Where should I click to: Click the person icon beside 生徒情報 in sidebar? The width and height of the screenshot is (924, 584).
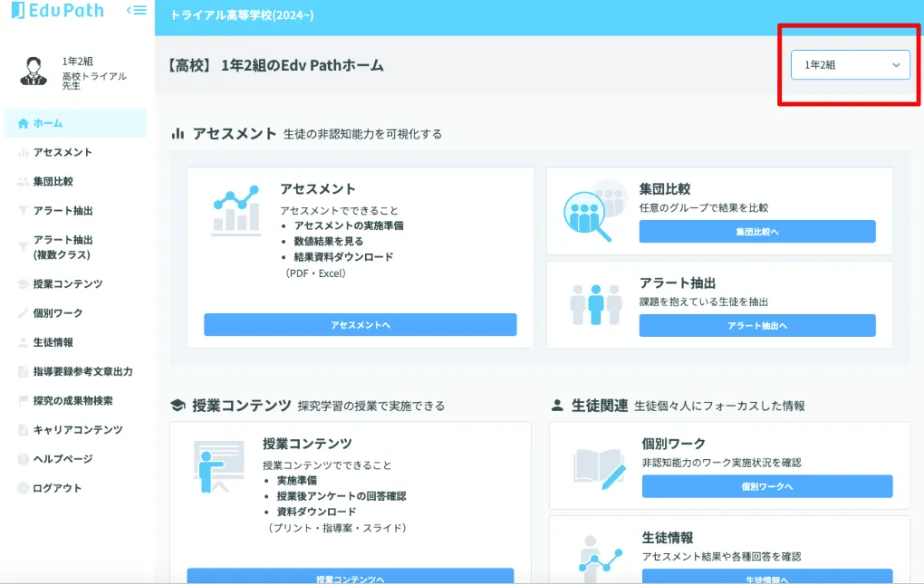(23, 342)
